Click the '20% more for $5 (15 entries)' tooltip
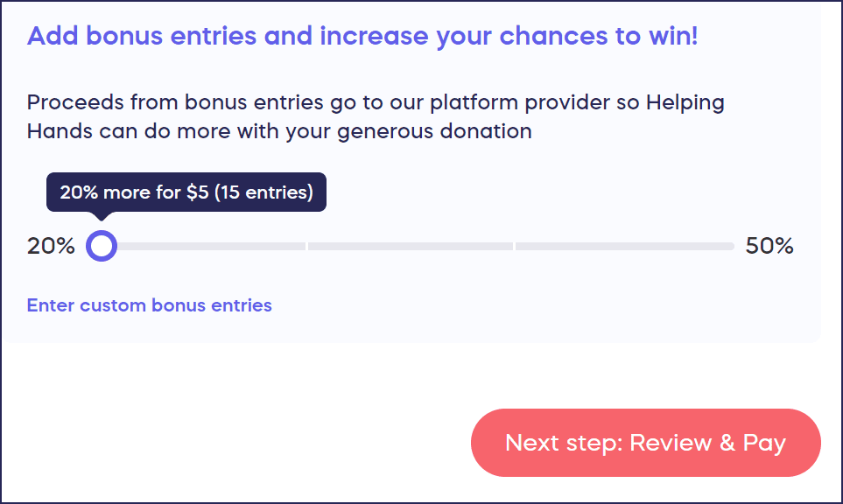The image size is (843, 504). (x=186, y=192)
